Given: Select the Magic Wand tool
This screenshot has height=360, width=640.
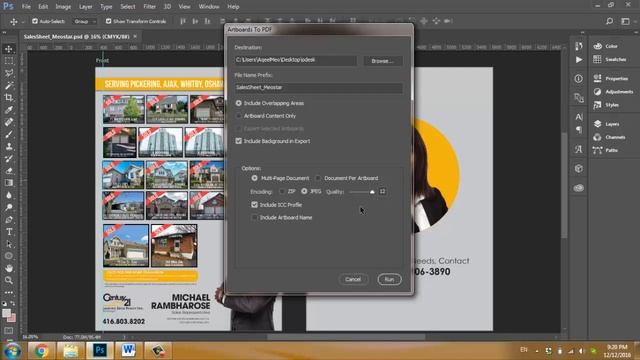Looking at the screenshot, I should (9, 85).
